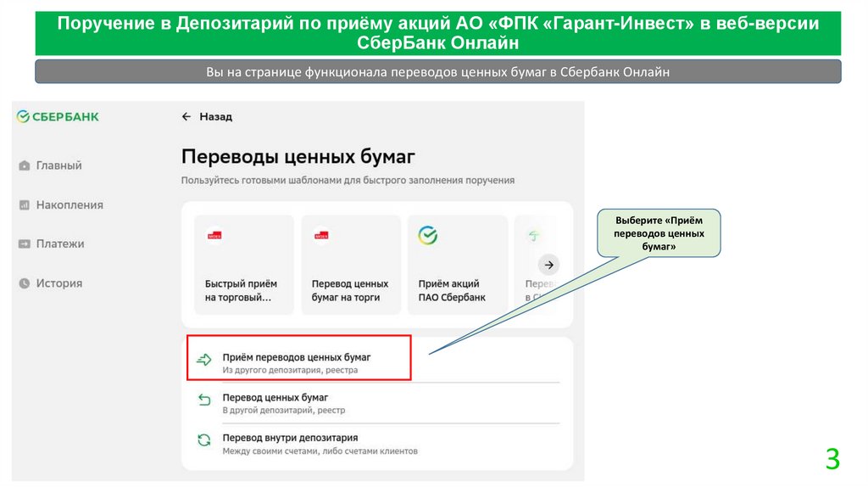Click the История clock icon
The width and height of the screenshot is (868, 487).
click(25, 283)
